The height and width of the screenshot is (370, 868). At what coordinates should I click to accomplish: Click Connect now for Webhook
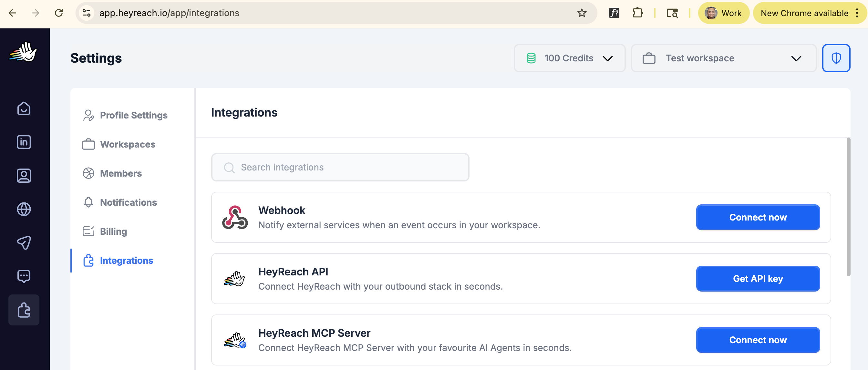(758, 217)
